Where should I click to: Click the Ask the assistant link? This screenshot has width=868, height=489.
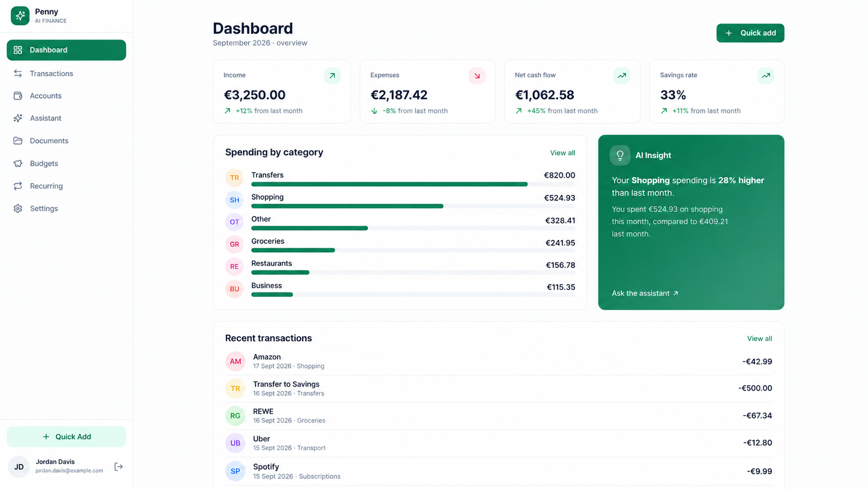[x=645, y=293]
